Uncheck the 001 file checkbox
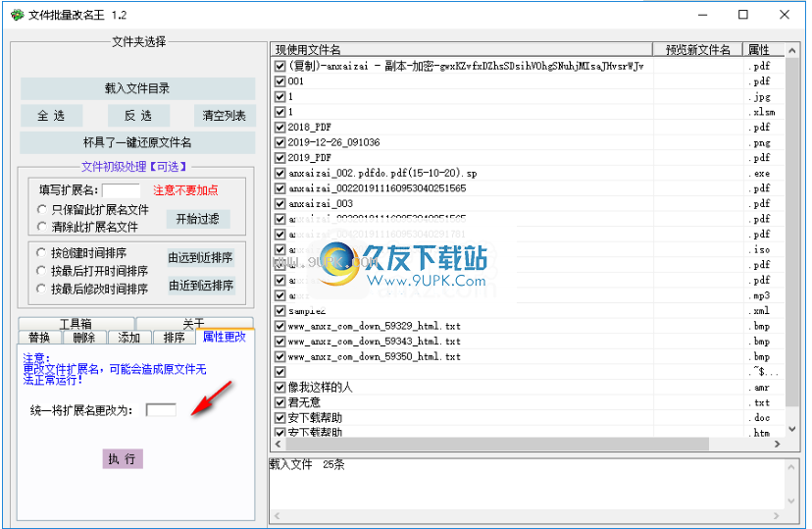Viewport: 812px width, 529px height. 280,81
